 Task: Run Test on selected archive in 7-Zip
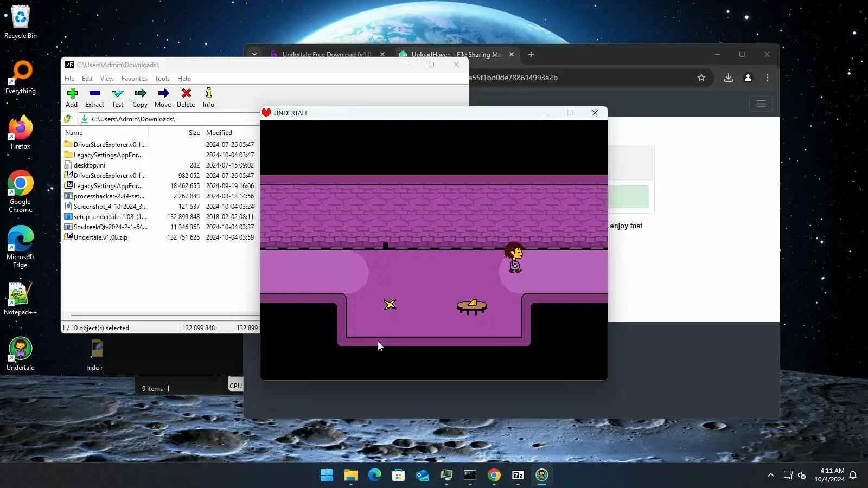[x=117, y=98]
